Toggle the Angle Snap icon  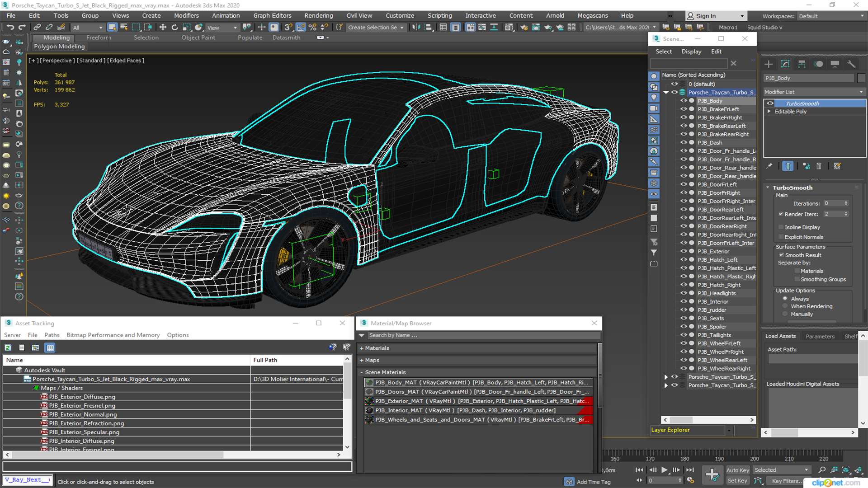click(301, 27)
